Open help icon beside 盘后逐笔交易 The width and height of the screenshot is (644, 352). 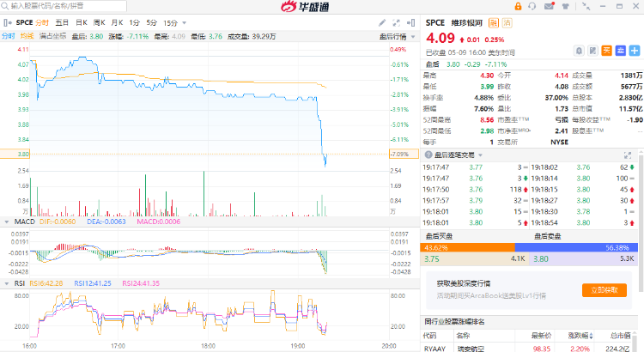point(428,155)
